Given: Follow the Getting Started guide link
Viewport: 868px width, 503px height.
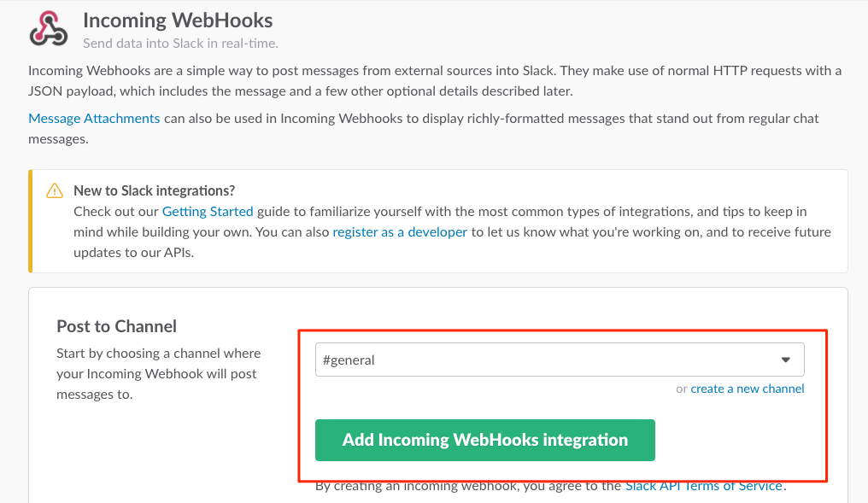Looking at the screenshot, I should coord(208,212).
